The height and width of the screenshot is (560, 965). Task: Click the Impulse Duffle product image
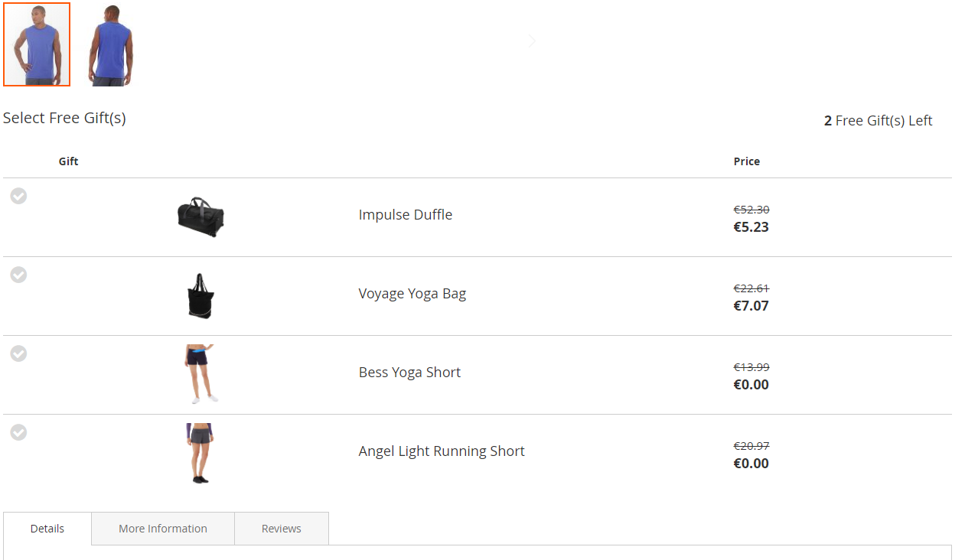(200, 217)
